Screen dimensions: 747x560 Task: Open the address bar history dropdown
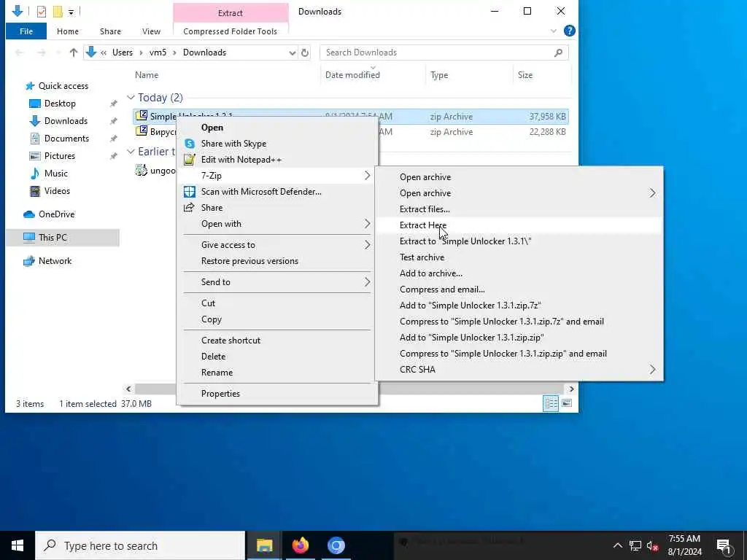(292, 52)
